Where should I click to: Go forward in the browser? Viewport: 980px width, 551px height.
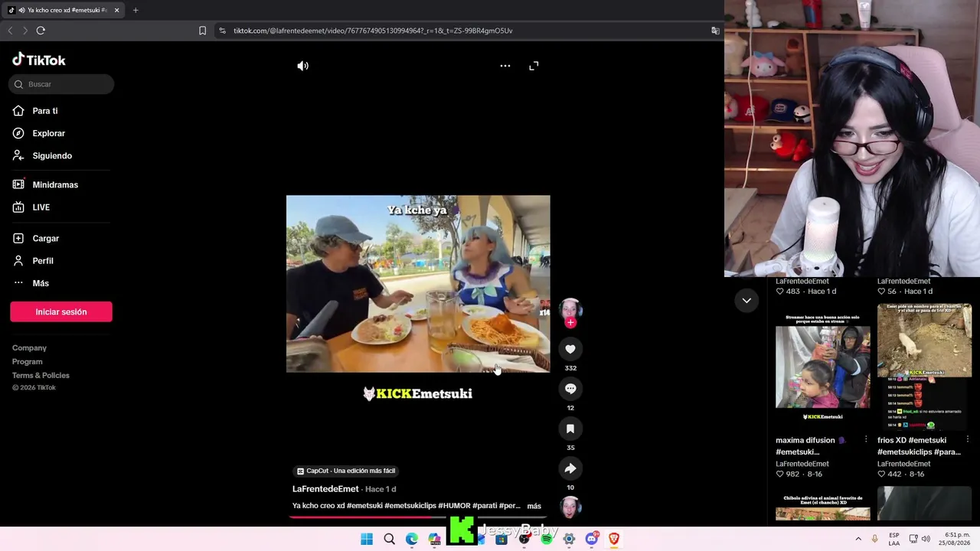(x=25, y=31)
